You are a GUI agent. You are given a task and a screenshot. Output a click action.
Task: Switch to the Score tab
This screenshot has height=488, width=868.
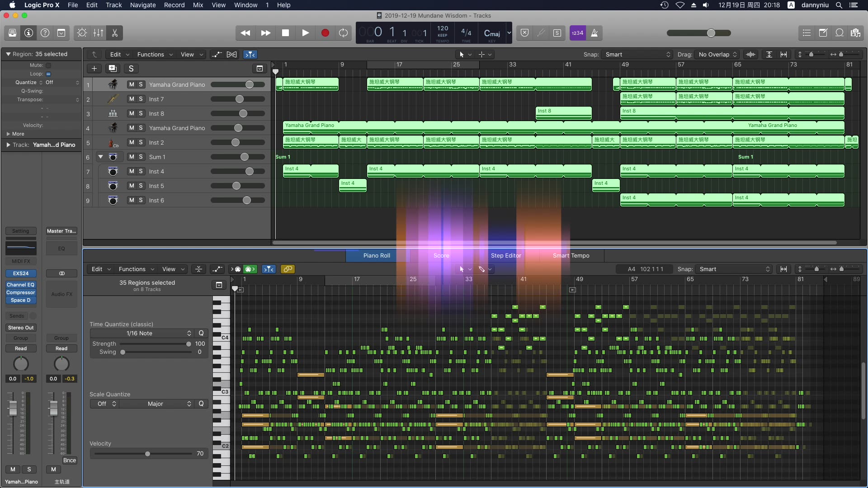pos(441,255)
